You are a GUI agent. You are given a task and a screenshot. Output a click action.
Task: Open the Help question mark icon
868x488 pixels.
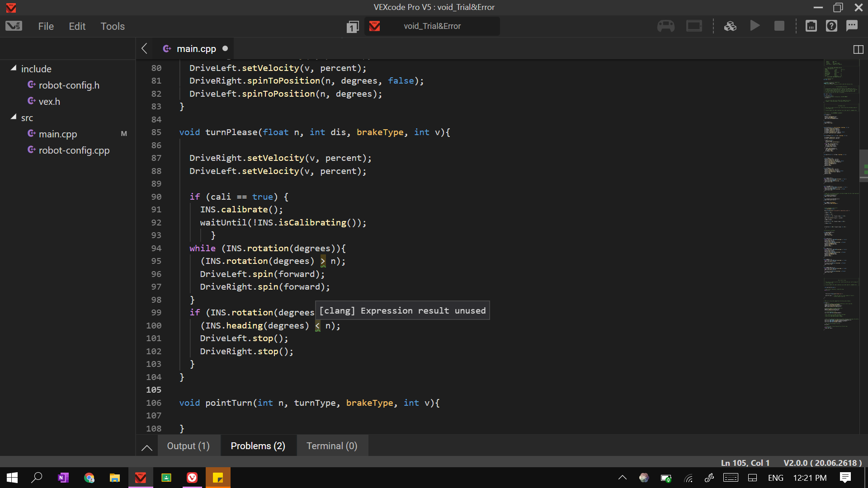pos(831,26)
